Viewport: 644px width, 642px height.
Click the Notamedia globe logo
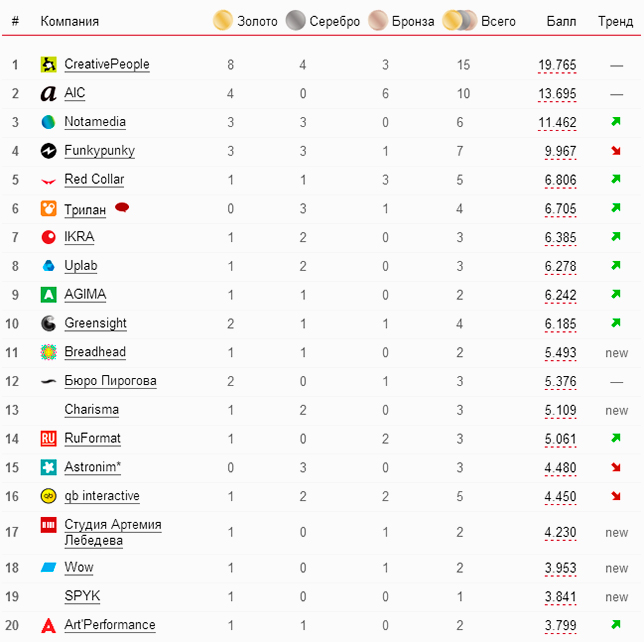coord(48,122)
